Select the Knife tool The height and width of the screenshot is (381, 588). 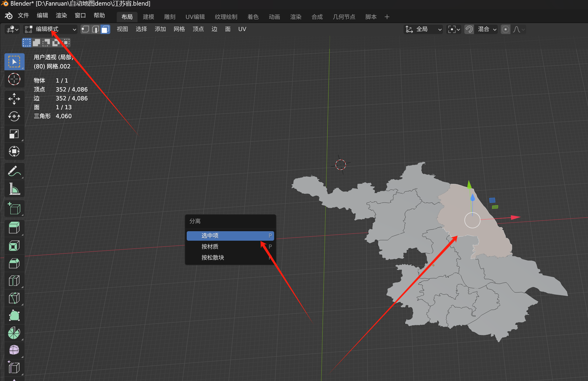(14, 298)
